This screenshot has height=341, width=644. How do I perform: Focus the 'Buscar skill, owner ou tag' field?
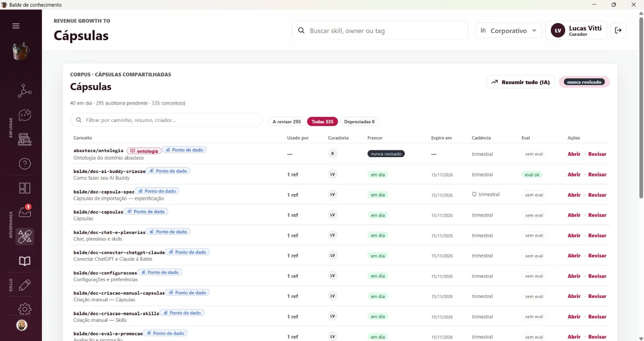coord(380,30)
